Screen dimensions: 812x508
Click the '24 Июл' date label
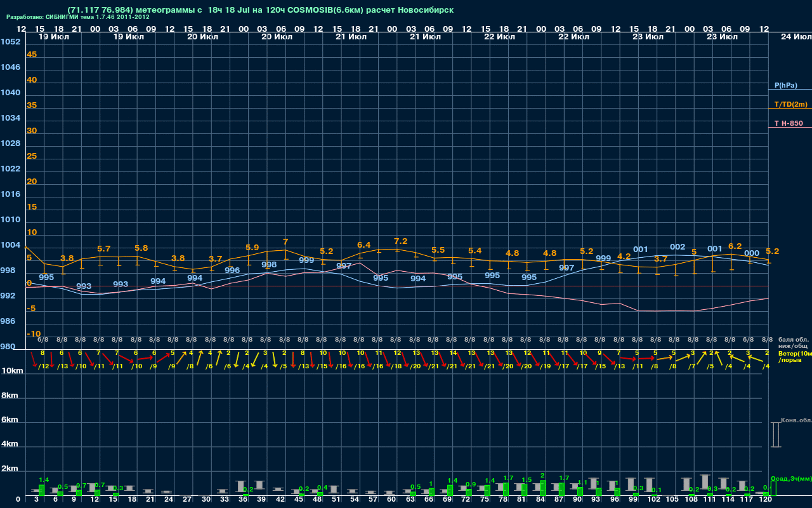[x=795, y=37]
